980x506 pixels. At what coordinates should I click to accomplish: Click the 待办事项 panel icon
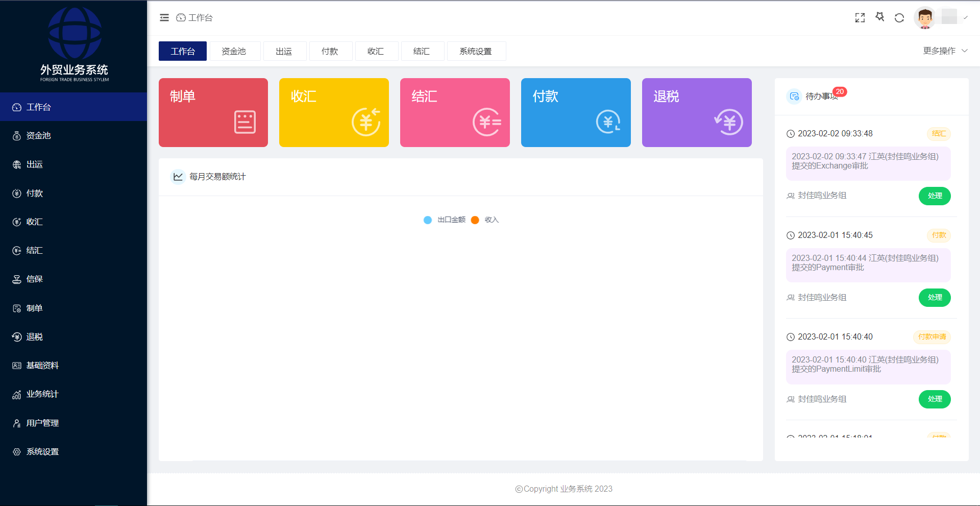point(794,96)
